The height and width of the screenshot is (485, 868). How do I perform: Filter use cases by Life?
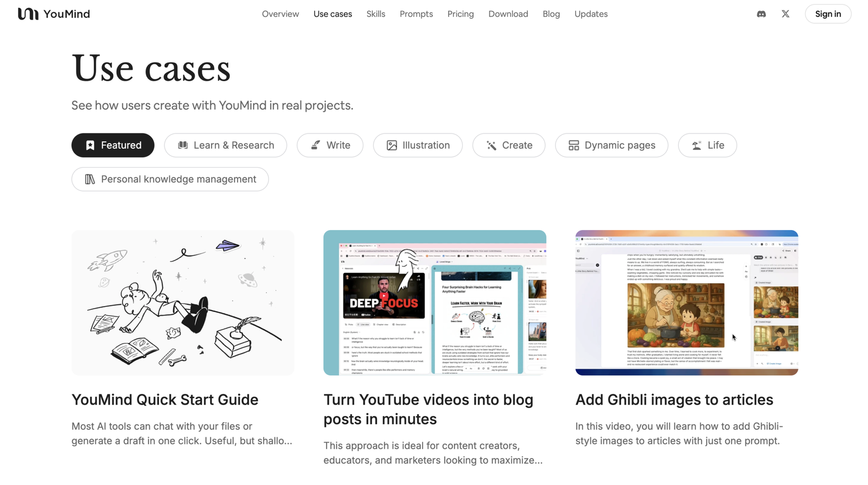coord(707,145)
